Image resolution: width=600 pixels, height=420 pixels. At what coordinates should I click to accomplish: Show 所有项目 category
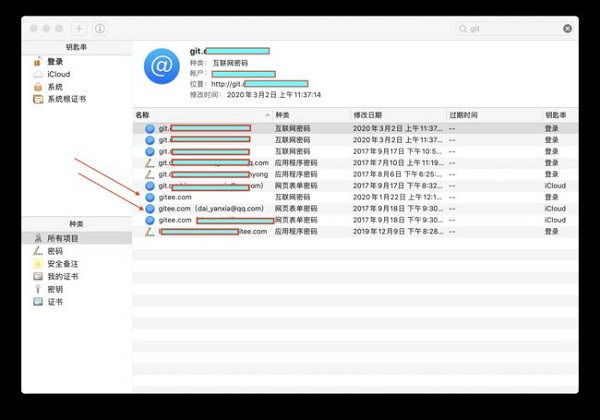(x=62, y=238)
